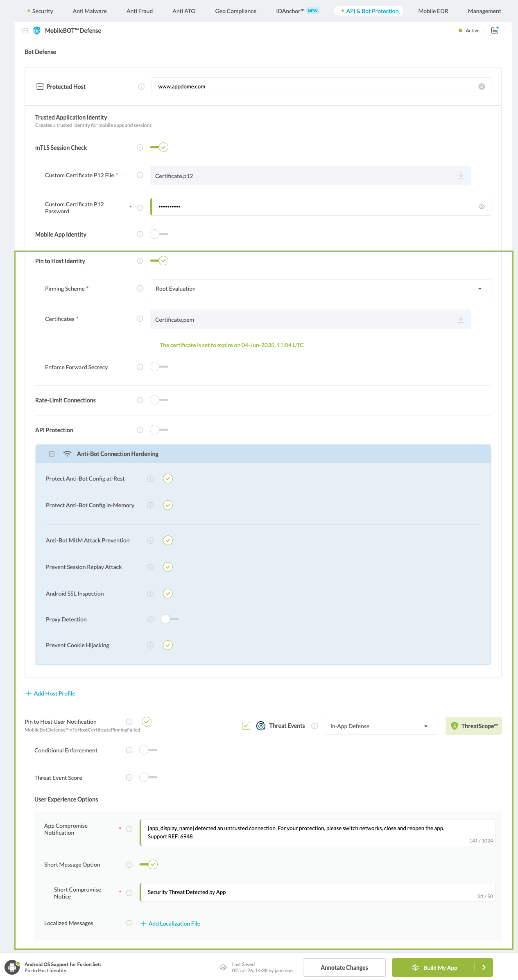Open info icon for Pin to Host Identity
Viewport: 518px width, 980px height.
(x=140, y=261)
